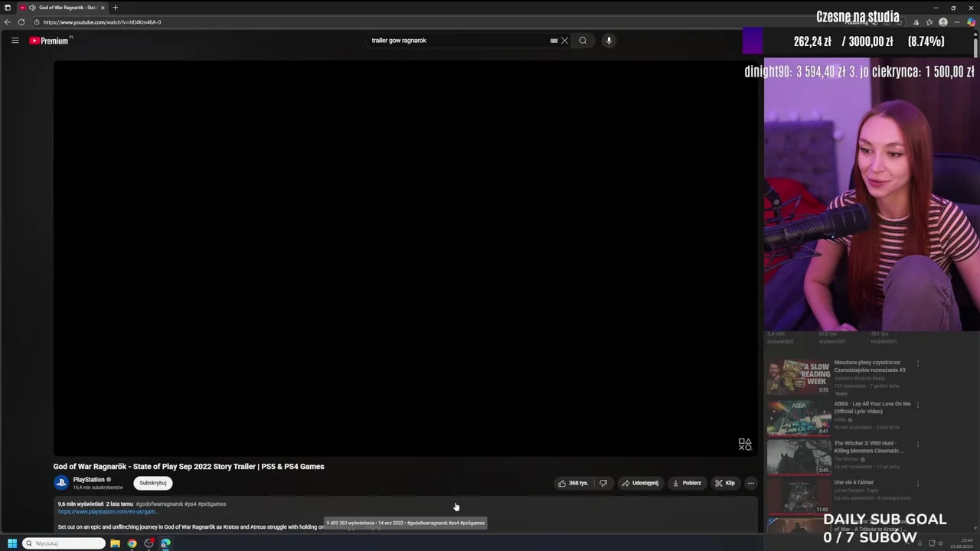This screenshot has width=980, height=551.
Task: Open the on-screen keyboard icon in search box
Action: pos(554,41)
